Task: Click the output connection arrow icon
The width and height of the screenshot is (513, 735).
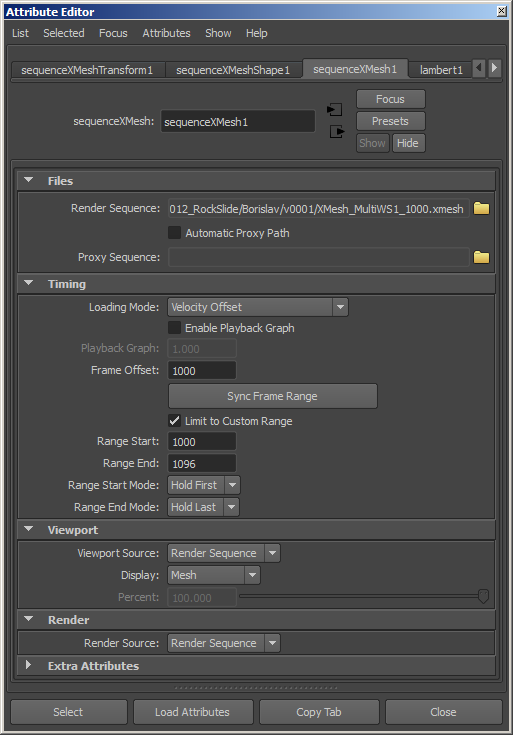Action: [337, 132]
